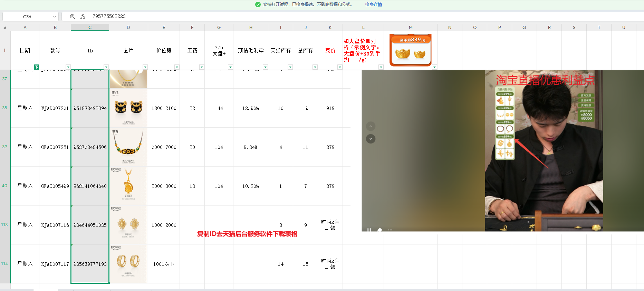
Task: Click the zoom magnifier icon in formula bar
Action: click(73, 17)
